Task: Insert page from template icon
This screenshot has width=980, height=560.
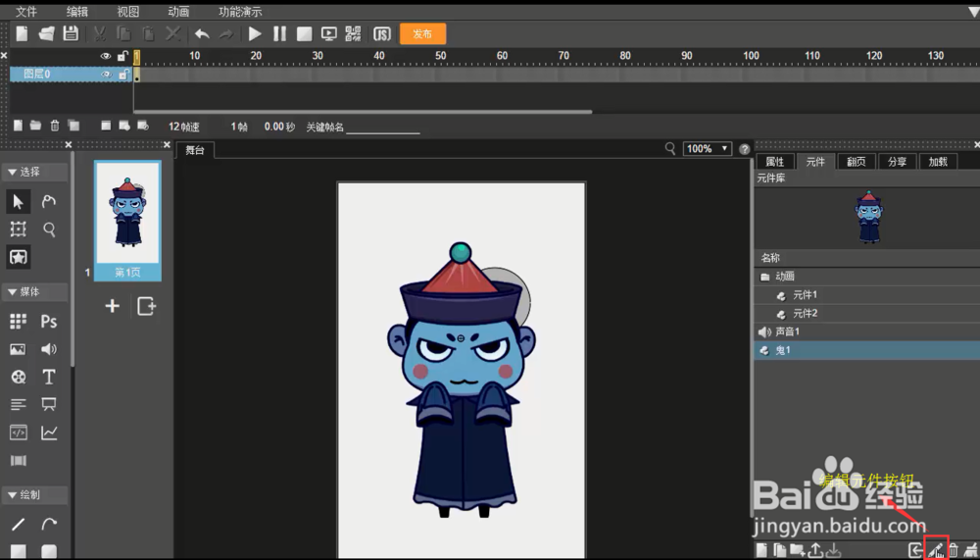Action: tap(146, 306)
